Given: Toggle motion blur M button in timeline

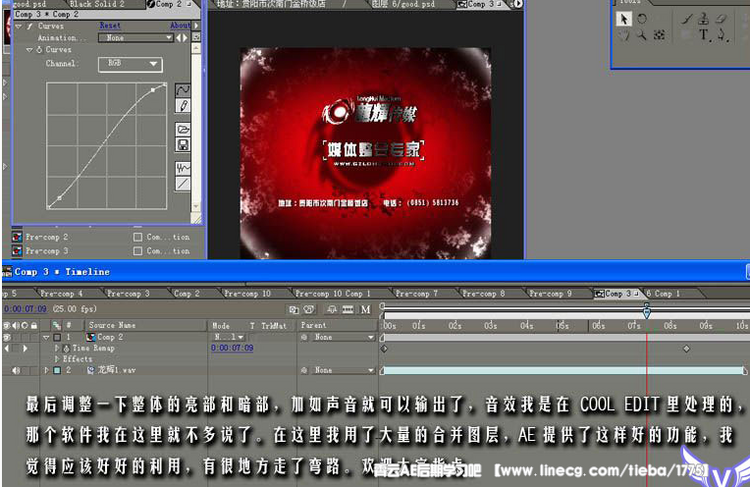Looking at the screenshot, I should tap(365, 310).
